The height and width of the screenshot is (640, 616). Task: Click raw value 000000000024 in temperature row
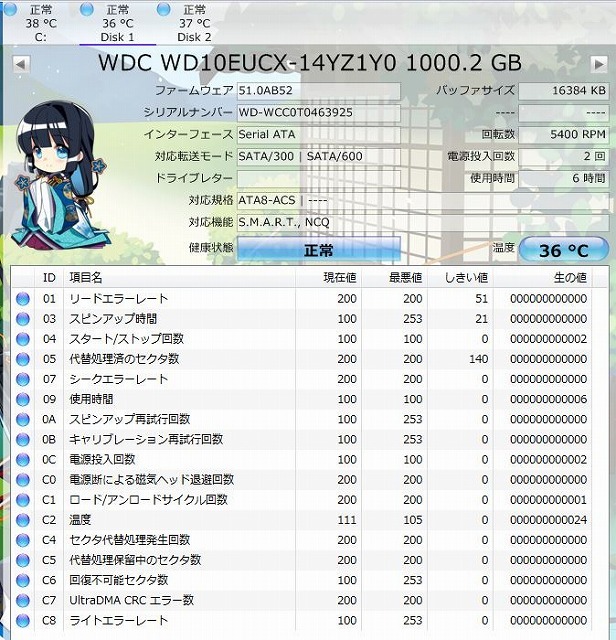pyautogui.click(x=548, y=520)
